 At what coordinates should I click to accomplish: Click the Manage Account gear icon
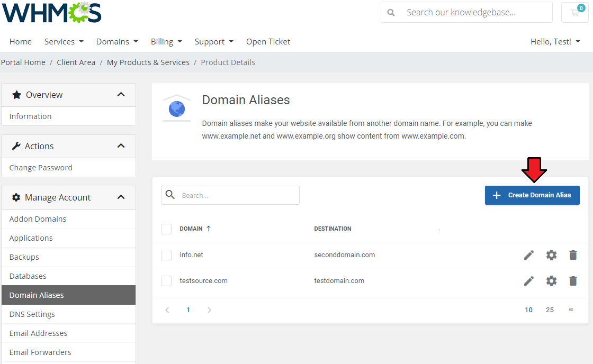[x=16, y=197]
